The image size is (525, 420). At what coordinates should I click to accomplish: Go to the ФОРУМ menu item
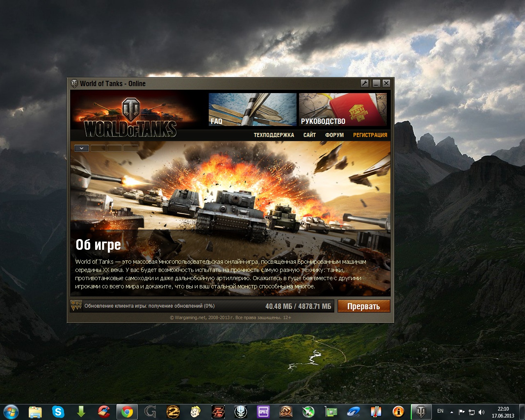(334, 135)
